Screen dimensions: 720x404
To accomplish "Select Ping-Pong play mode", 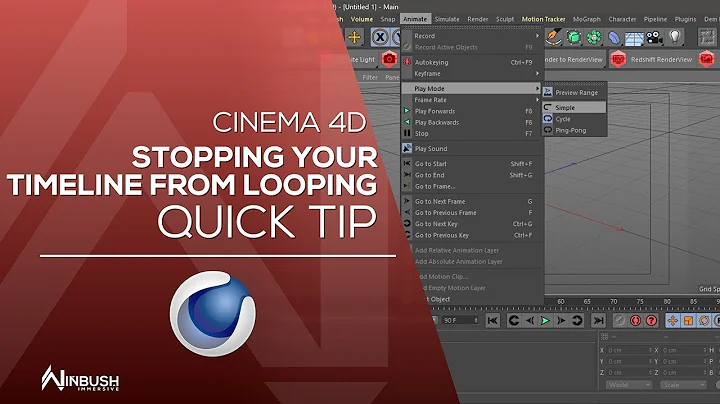I will click(x=574, y=130).
